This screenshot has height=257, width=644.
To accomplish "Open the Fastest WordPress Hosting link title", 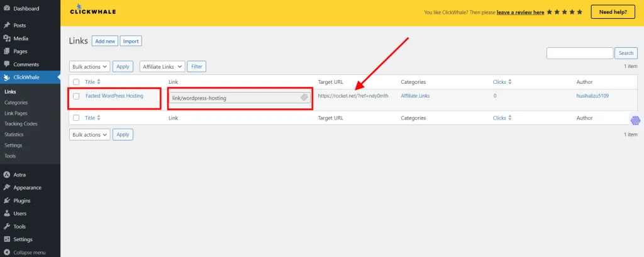I will 114,96.
